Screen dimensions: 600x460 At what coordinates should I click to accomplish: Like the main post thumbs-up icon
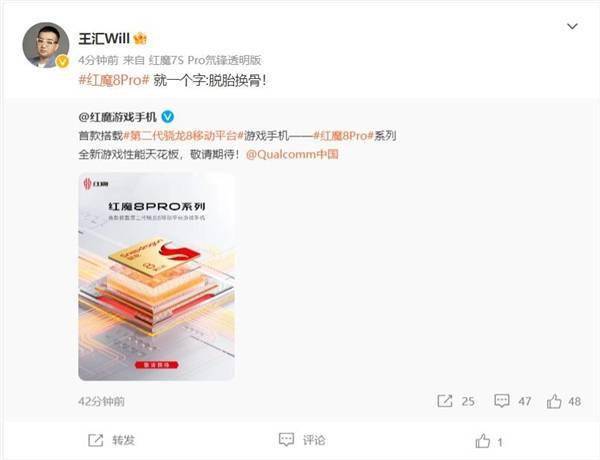tap(483, 441)
